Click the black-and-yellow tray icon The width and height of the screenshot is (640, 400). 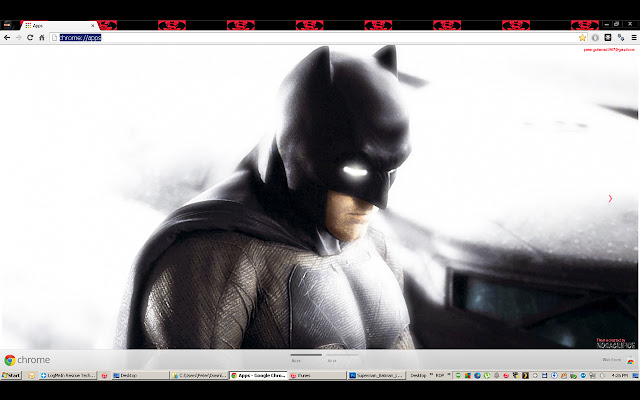pos(525,376)
